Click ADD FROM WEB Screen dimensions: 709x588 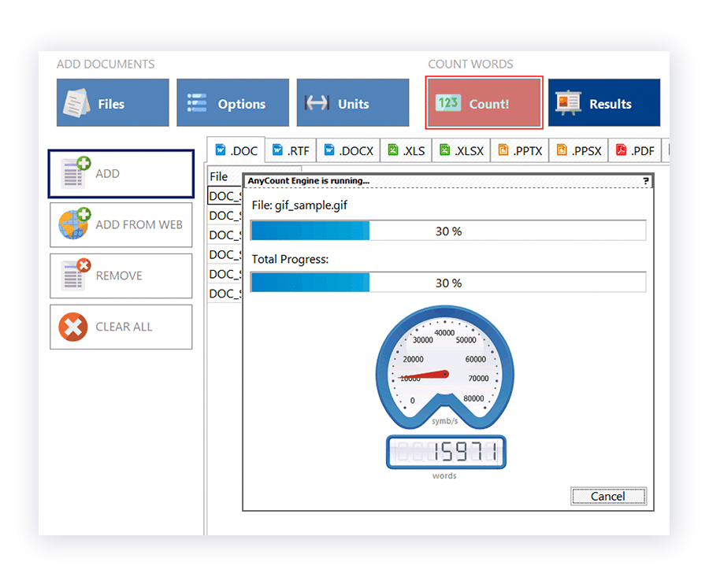(x=121, y=224)
